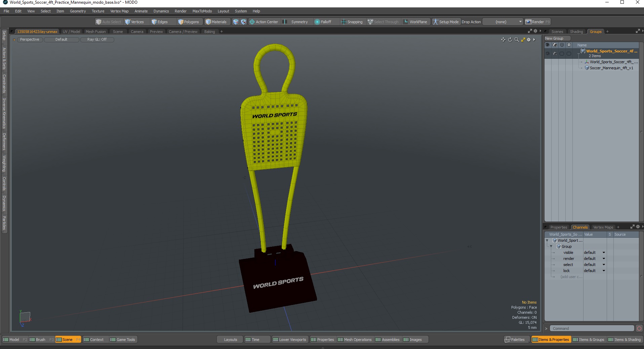
Task: Select the World_Sports_Soccer_4ft locator item
Action: coord(611,62)
